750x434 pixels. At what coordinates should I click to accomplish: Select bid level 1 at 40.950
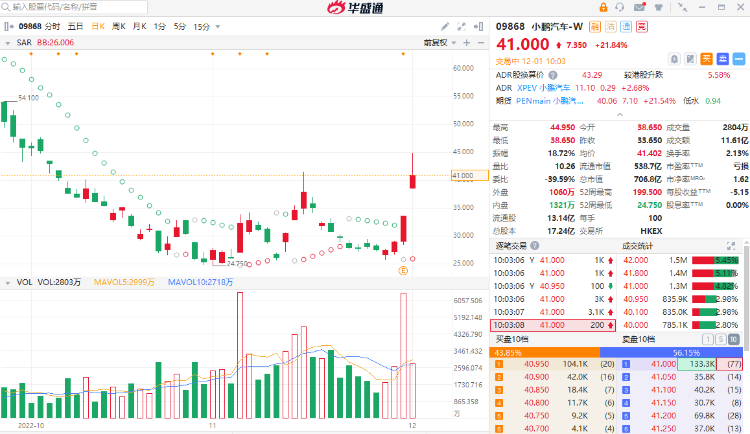coord(553,364)
